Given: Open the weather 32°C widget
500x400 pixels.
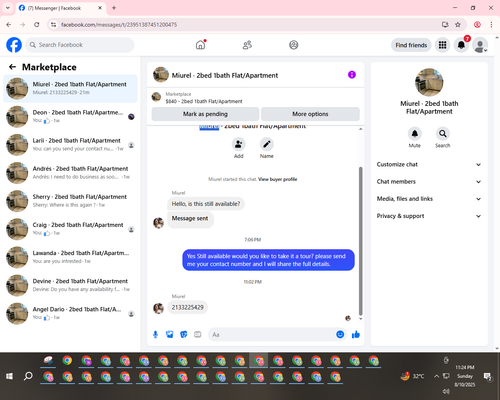Looking at the screenshot, I should tap(413, 376).
